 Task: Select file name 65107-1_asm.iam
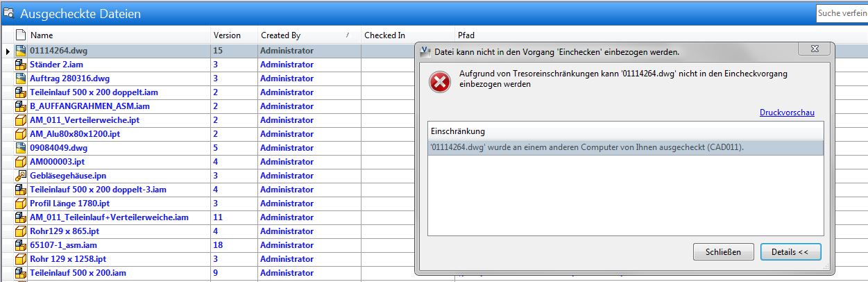pyautogui.click(x=63, y=245)
